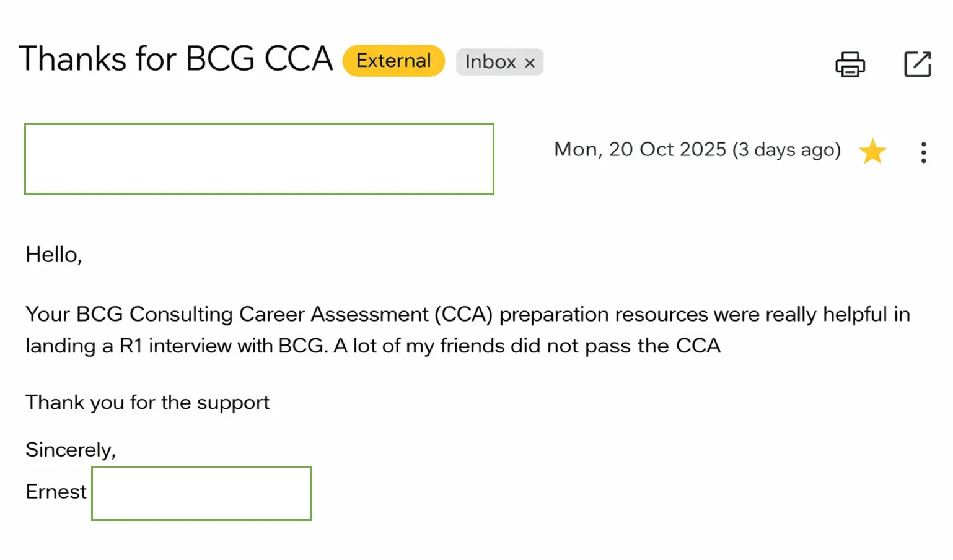Click the yellow External badge
Screen dimensions: 953x560
point(393,61)
